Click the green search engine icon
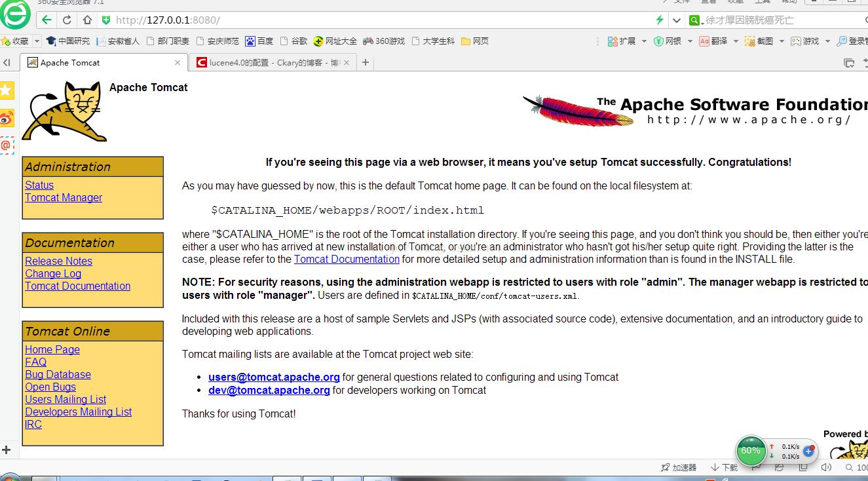Screen dimensions: 868x481 (694, 20)
